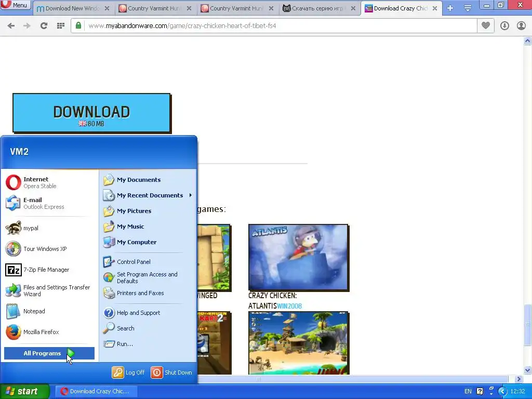
Task: Open Control Panel
Action: click(x=148, y=262)
